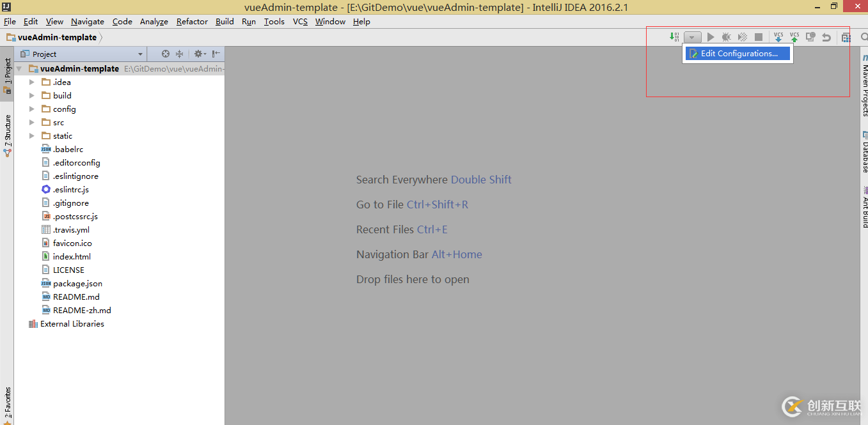The image size is (868, 425).
Task: Click the Stop square icon
Action: pyautogui.click(x=759, y=38)
